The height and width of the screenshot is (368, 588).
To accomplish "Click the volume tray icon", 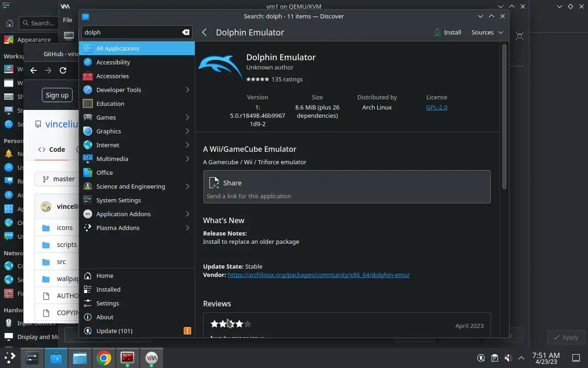I will (508, 358).
